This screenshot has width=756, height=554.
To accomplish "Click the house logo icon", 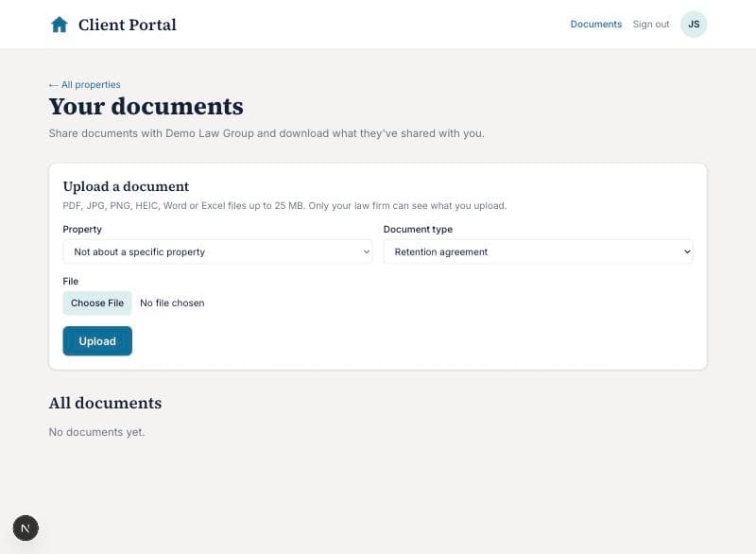I will (60, 25).
